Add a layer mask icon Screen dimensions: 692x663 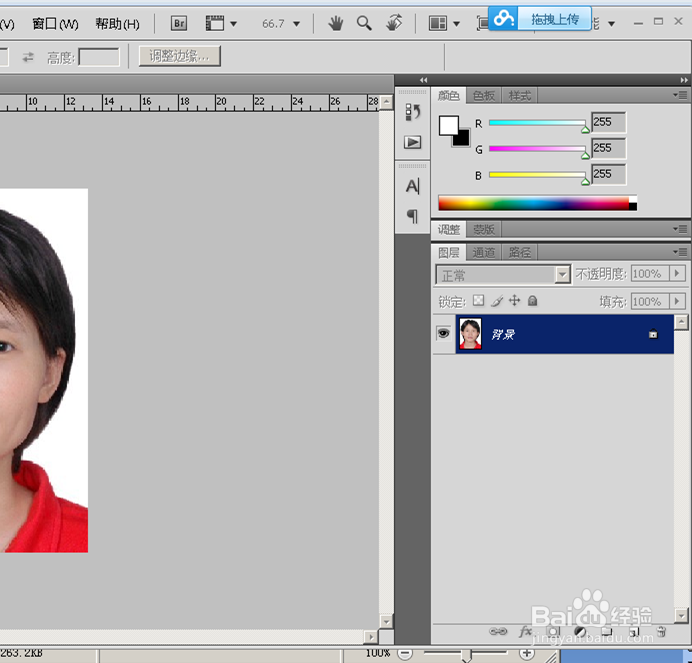(553, 631)
